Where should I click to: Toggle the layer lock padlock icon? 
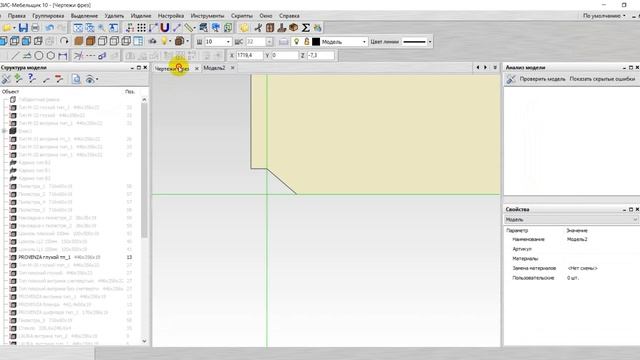[307, 42]
